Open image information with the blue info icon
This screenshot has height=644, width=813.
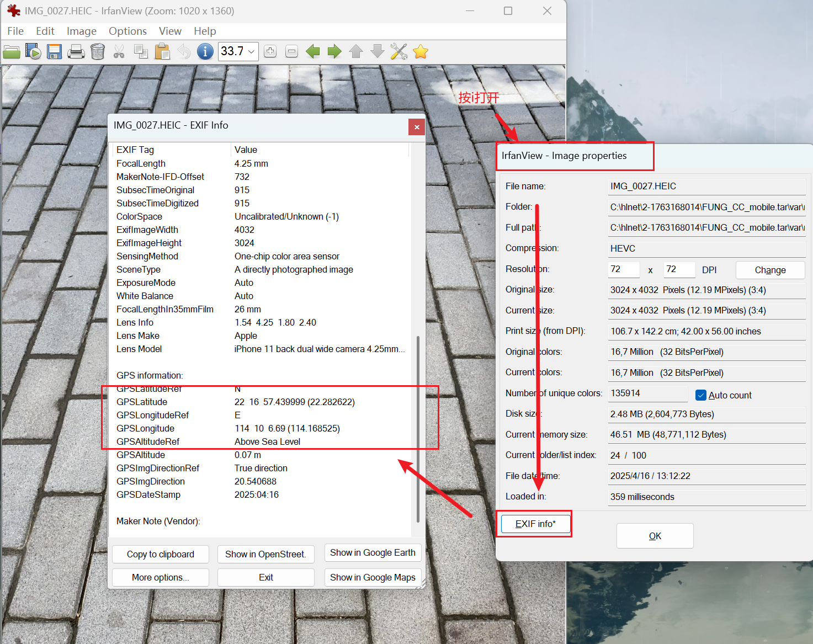coord(205,52)
